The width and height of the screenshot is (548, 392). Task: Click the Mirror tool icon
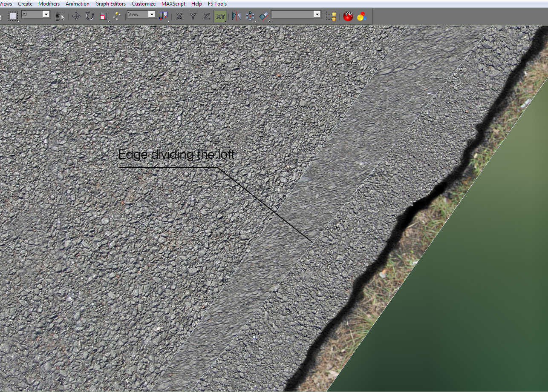pos(236,16)
